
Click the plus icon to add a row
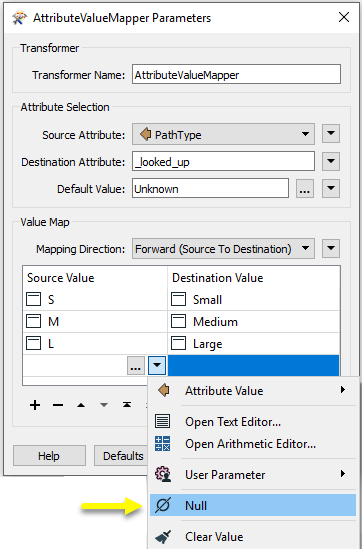pos(35,405)
